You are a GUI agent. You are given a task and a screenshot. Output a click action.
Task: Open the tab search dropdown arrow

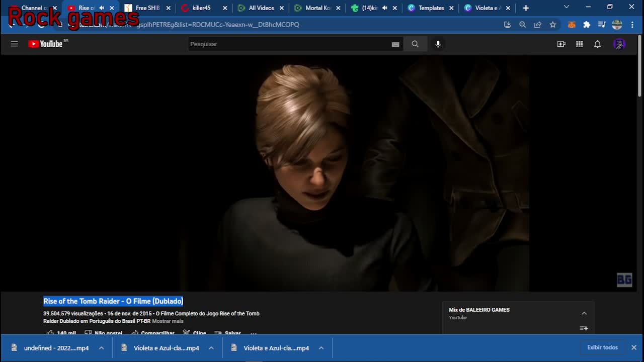[x=567, y=7]
